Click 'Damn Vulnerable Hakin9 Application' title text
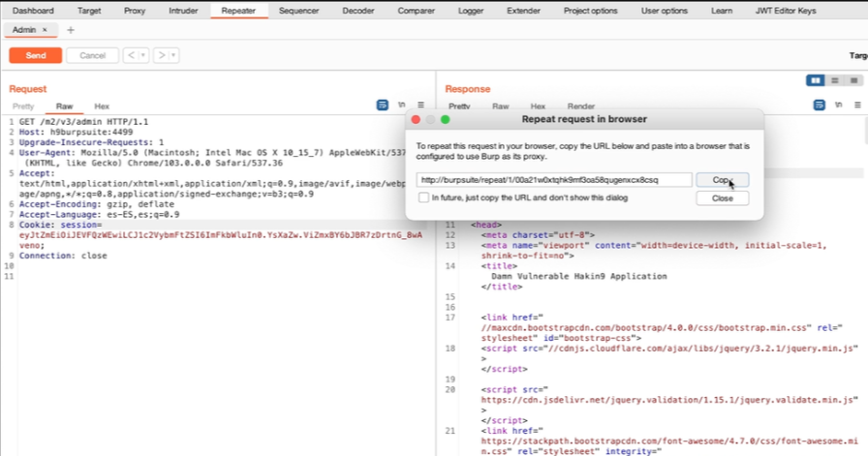 [x=579, y=276]
